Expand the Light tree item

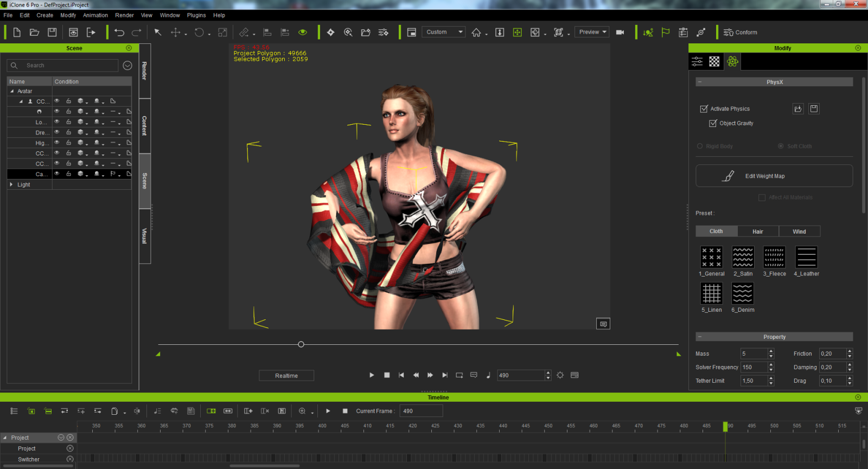pyautogui.click(x=11, y=185)
